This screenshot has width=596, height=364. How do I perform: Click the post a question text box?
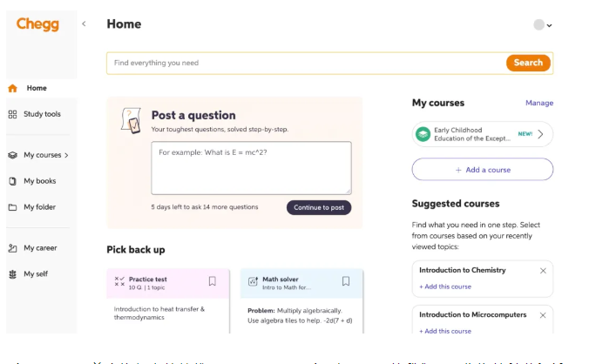point(251,167)
